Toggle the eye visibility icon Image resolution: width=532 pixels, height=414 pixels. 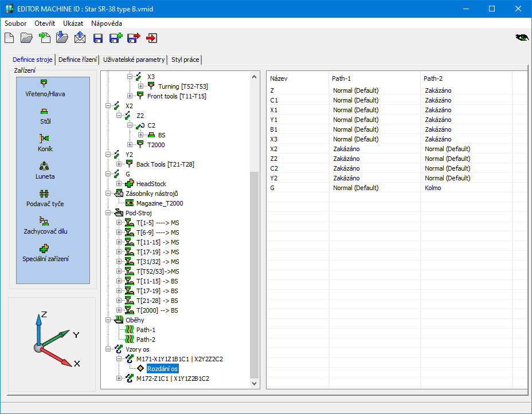point(522,38)
